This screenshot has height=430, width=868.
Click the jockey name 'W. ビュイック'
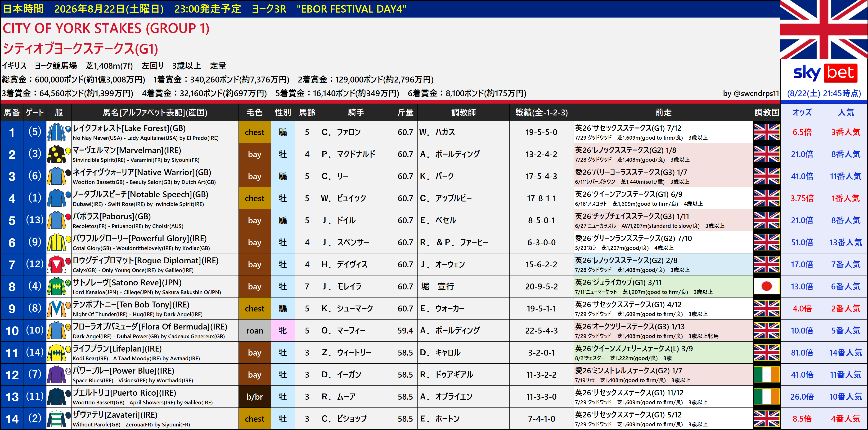pyautogui.click(x=344, y=198)
